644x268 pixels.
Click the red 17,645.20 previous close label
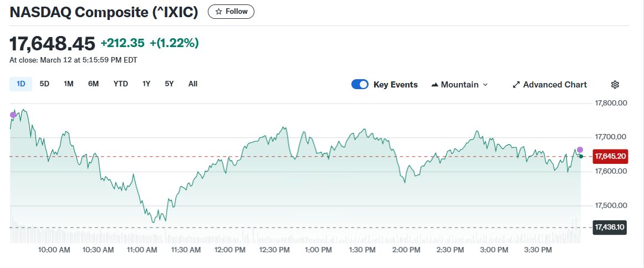[x=610, y=156]
